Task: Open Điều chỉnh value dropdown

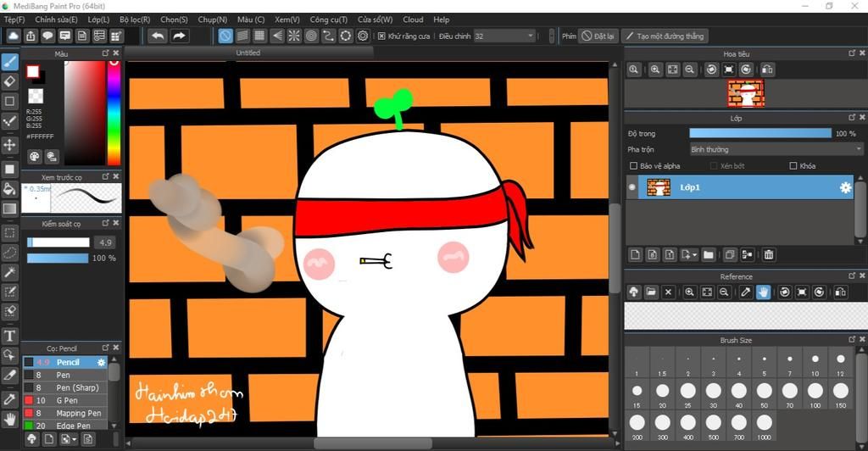Action: click(504, 36)
